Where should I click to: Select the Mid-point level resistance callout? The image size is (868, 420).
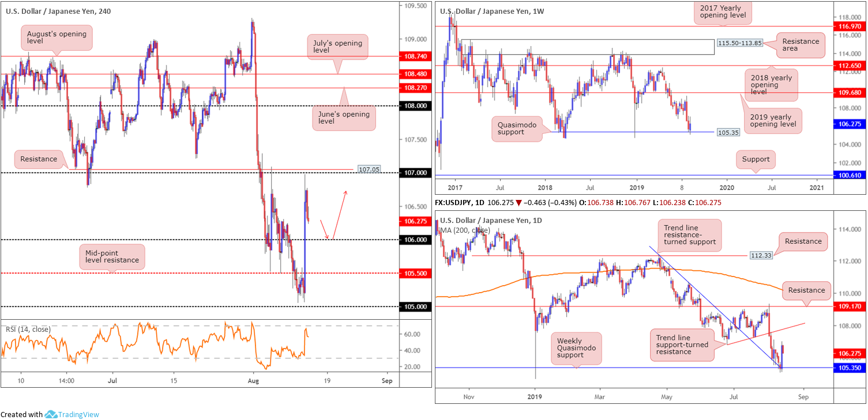pos(112,256)
